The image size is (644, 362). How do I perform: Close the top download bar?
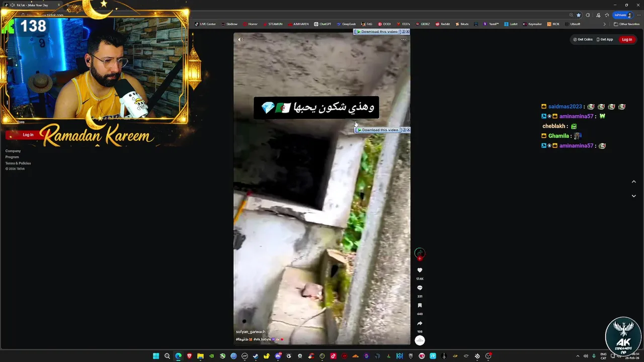click(408, 32)
